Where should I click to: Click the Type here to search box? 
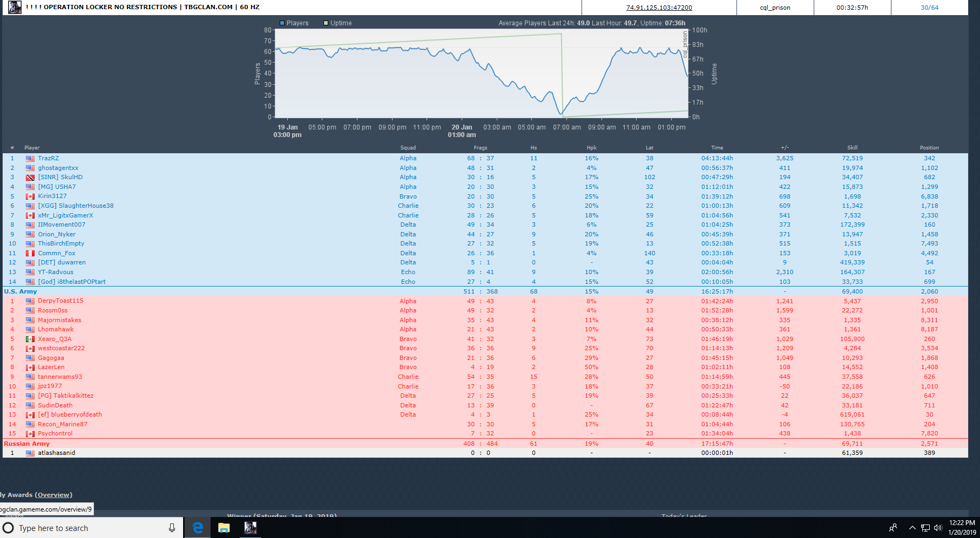point(92,528)
